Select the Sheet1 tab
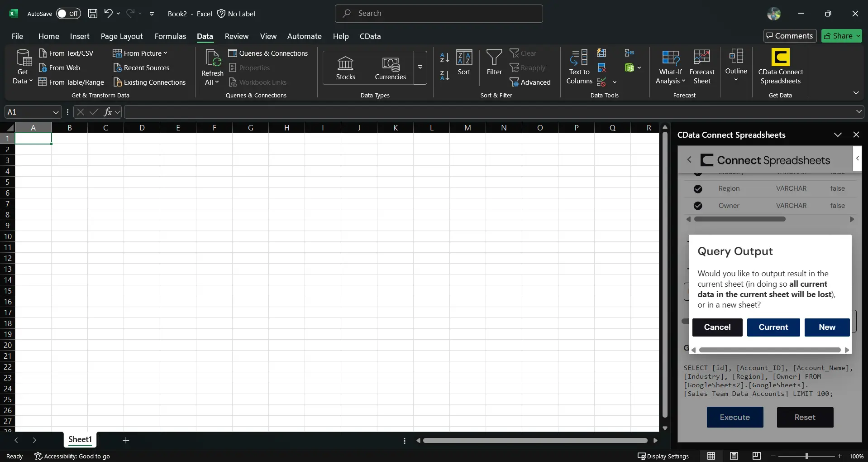Image resolution: width=868 pixels, height=462 pixels. tap(80, 439)
